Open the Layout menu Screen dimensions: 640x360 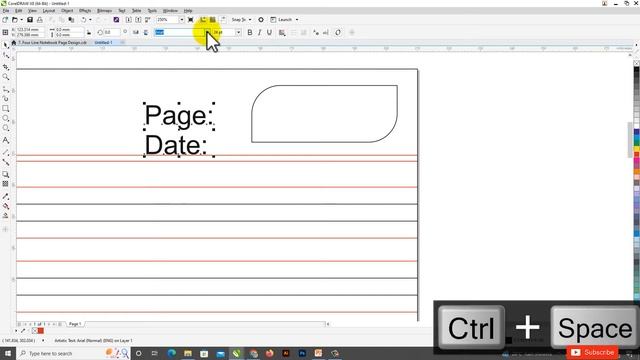(49, 11)
